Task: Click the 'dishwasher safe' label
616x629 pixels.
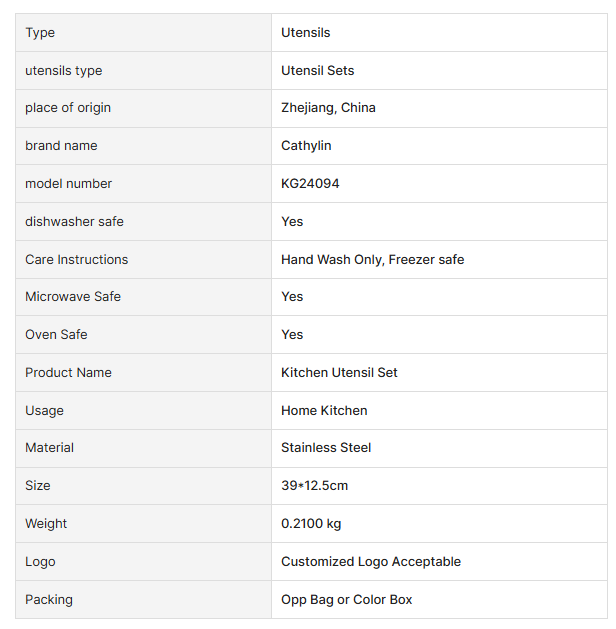Action: (x=74, y=221)
